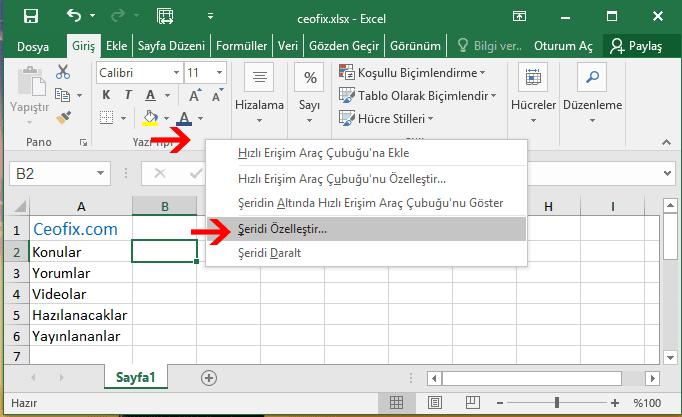Open the Görünüm tab
Image resolution: width=682 pixels, height=417 pixels.
pyautogui.click(x=415, y=46)
